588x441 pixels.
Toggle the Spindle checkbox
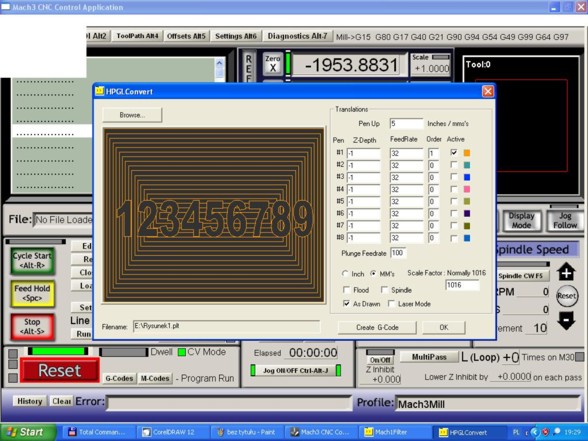tap(384, 290)
